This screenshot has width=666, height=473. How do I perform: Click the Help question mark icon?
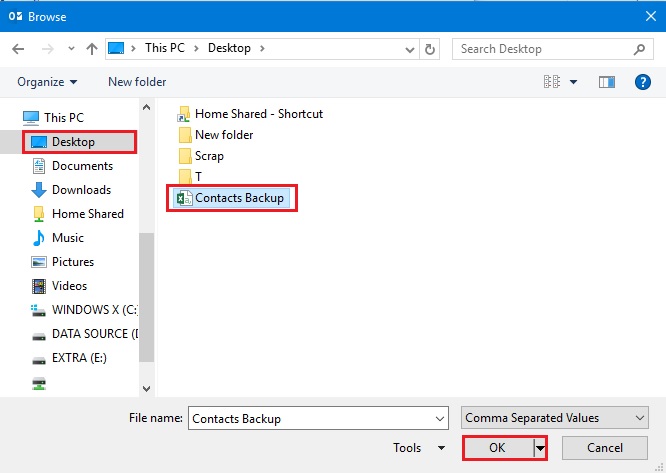click(643, 82)
